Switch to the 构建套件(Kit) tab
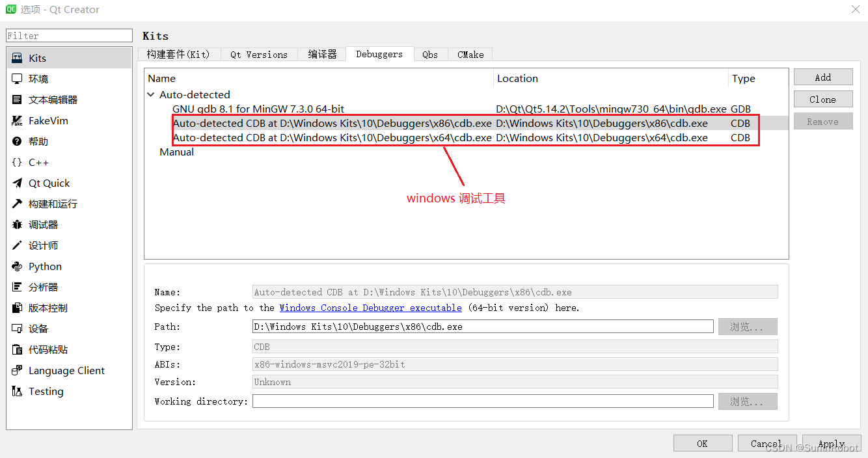This screenshot has width=868, height=458. 179,55
